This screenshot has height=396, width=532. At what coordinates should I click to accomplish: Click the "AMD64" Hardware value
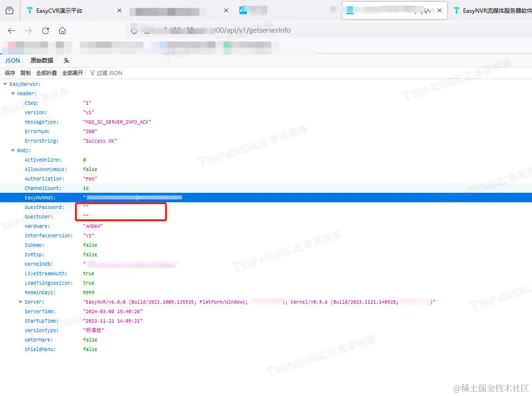[x=92, y=226]
